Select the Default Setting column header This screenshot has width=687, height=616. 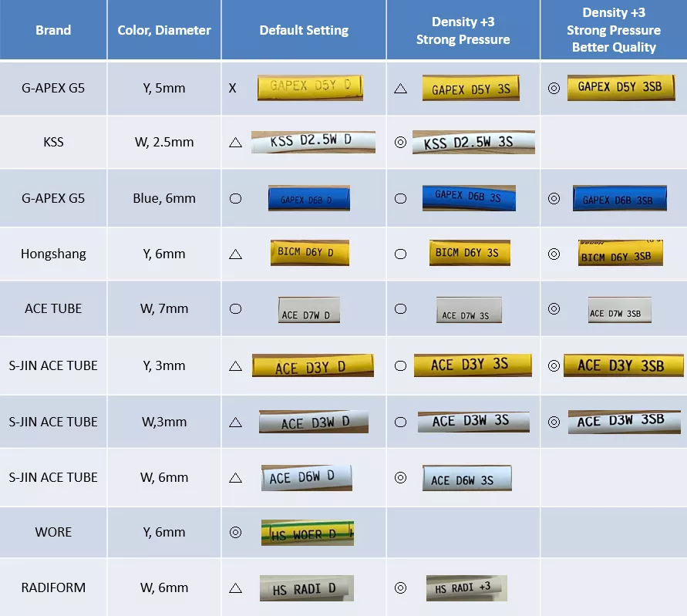pyautogui.click(x=304, y=31)
